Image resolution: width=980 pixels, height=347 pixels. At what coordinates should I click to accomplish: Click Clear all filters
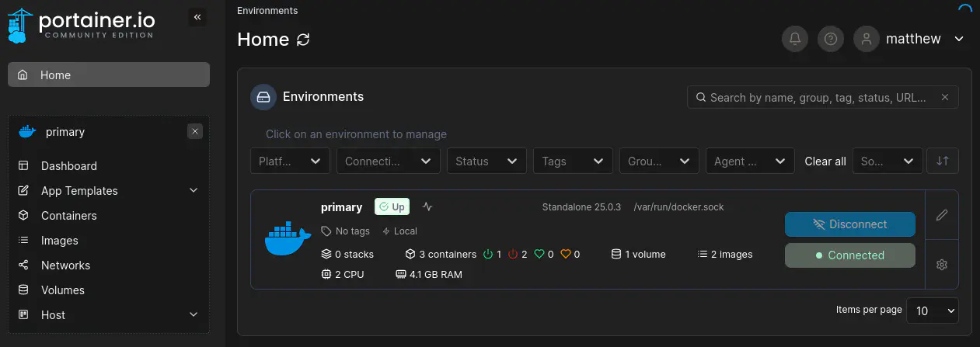825,161
